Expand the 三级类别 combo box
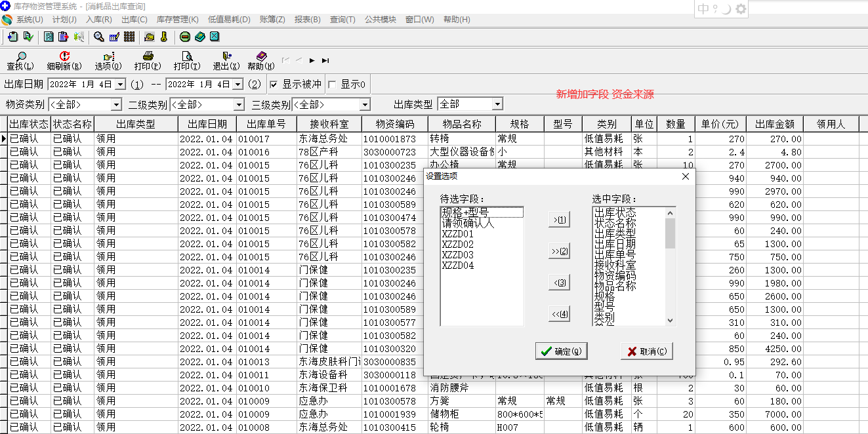This screenshot has width=868, height=434. tap(365, 105)
